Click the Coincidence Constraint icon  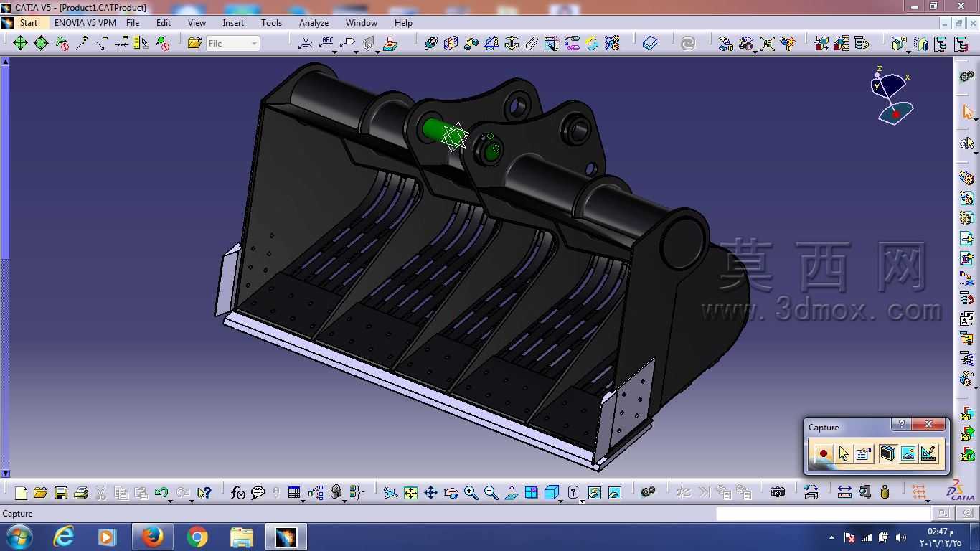(x=430, y=44)
